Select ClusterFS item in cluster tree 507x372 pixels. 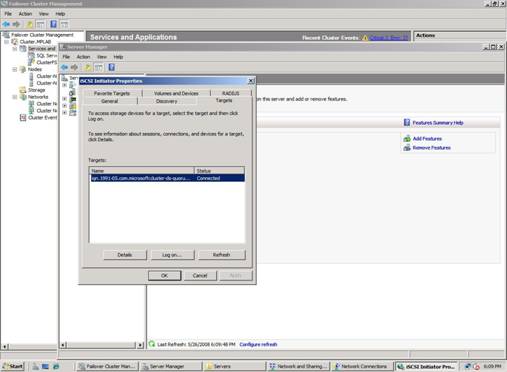[x=46, y=62]
